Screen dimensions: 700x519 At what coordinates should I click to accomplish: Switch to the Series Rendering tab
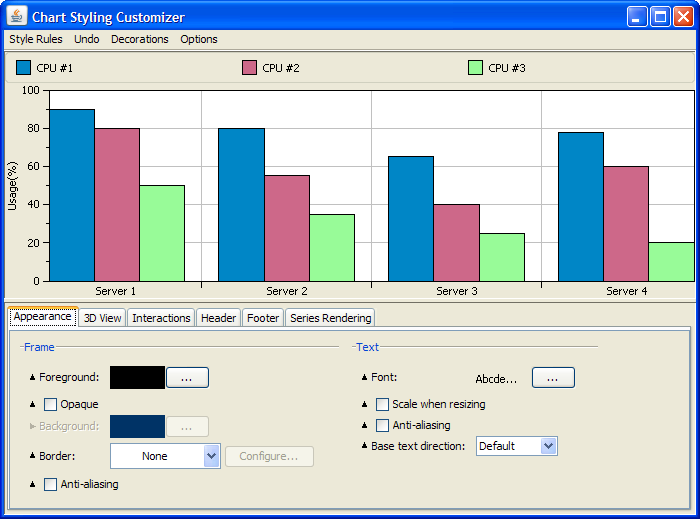tap(331, 318)
